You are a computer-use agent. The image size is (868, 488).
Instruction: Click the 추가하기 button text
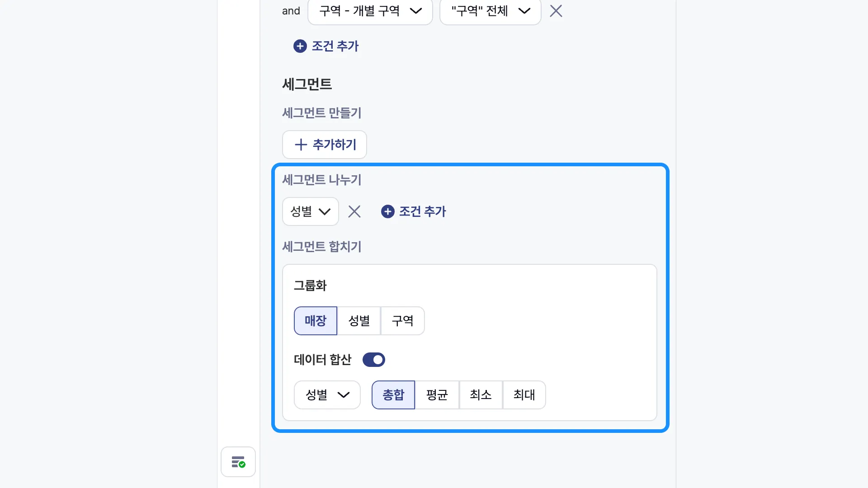point(335,145)
